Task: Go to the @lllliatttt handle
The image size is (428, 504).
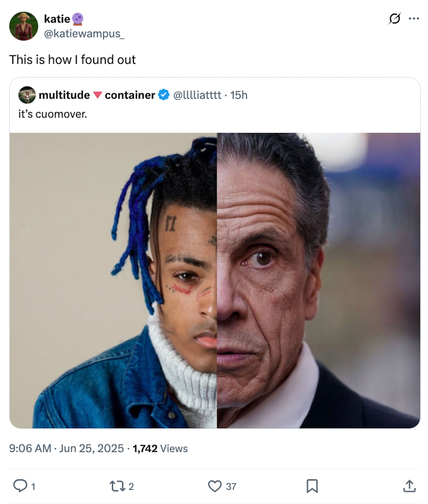Action: click(197, 95)
